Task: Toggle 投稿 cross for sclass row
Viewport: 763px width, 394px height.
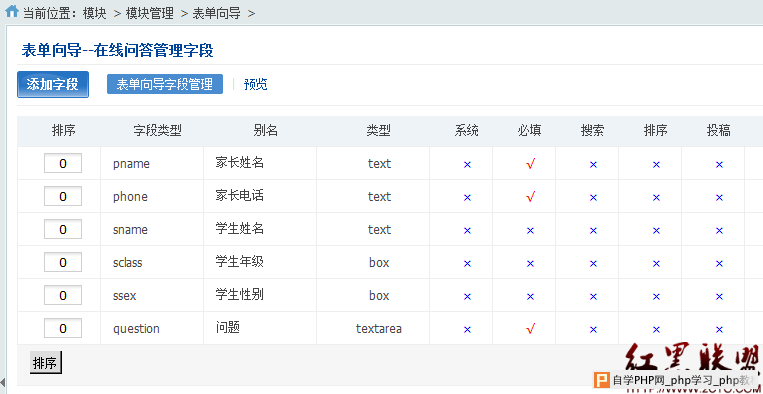Action: [719, 264]
